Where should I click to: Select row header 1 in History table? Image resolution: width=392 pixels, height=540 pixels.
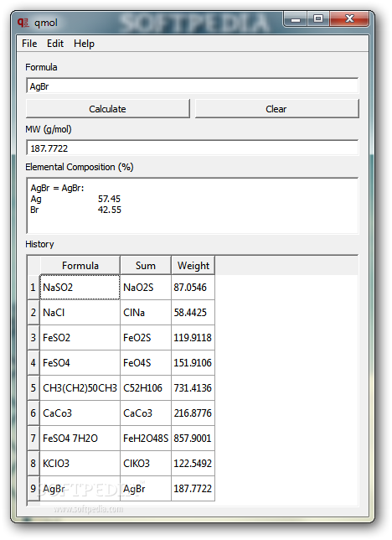pos(34,288)
